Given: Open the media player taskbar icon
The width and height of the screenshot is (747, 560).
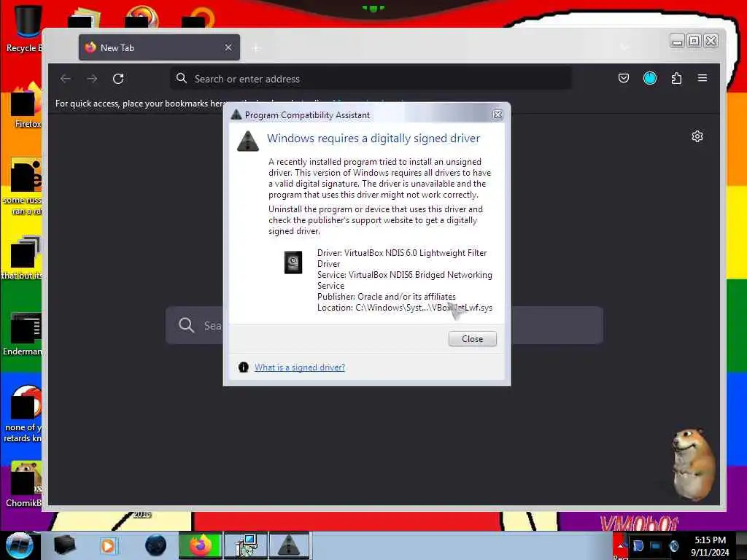Looking at the screenshot, I should tap(108, 545).
